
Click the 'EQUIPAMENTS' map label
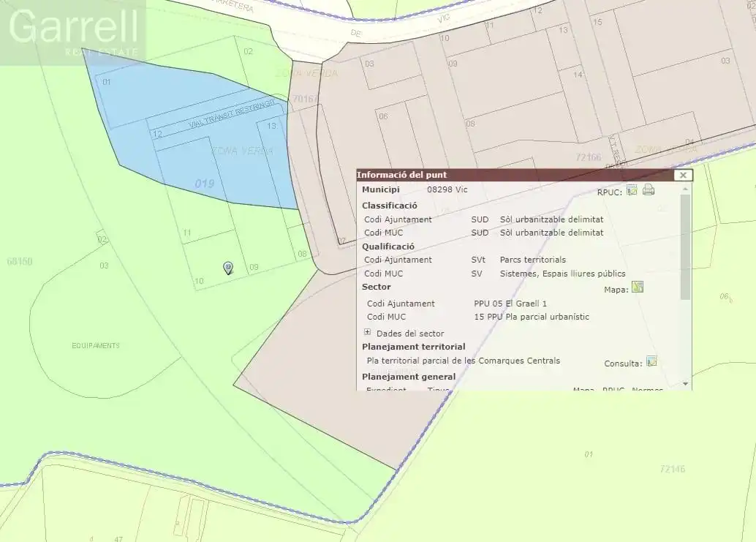pos(96,346)
